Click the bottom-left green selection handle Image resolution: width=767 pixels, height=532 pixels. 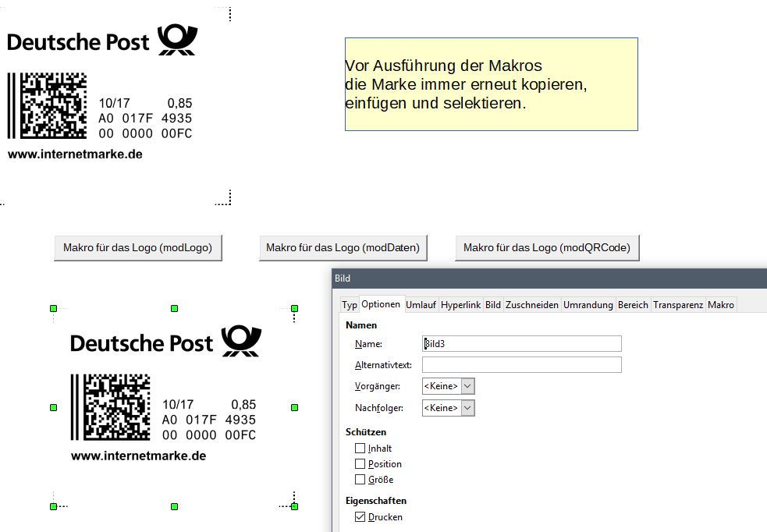pyautogui.click(x=53, y=506)
